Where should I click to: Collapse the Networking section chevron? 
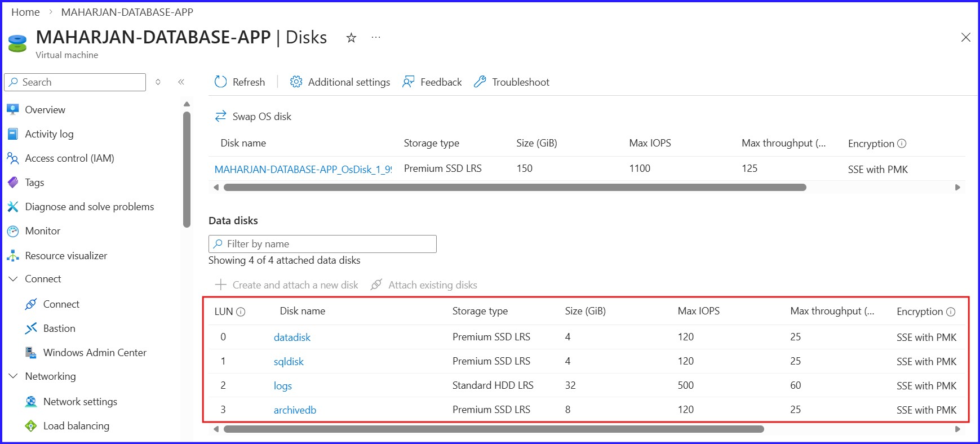tap(14, 376)
